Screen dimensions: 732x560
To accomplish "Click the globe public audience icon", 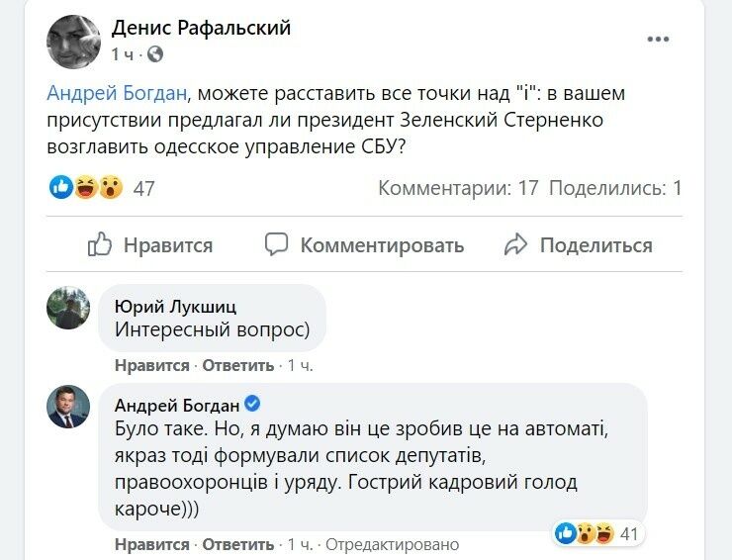I will point(156,53).
